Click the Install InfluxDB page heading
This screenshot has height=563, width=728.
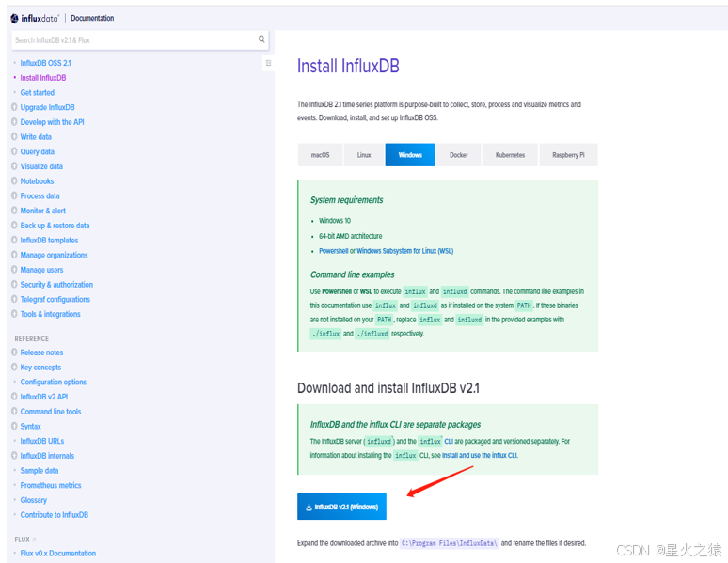pyautogui.click(x=348, y=66)
